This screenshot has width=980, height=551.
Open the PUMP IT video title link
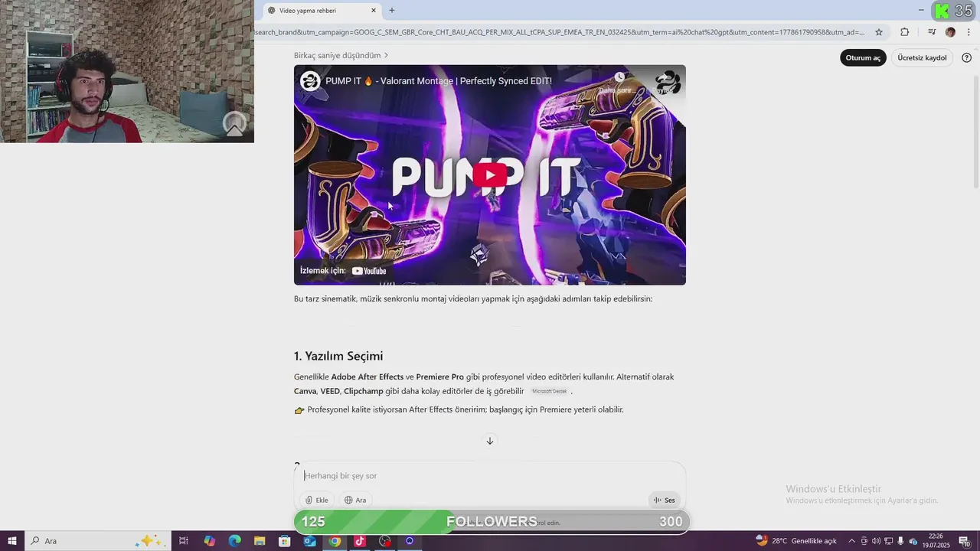pos(439,81)
